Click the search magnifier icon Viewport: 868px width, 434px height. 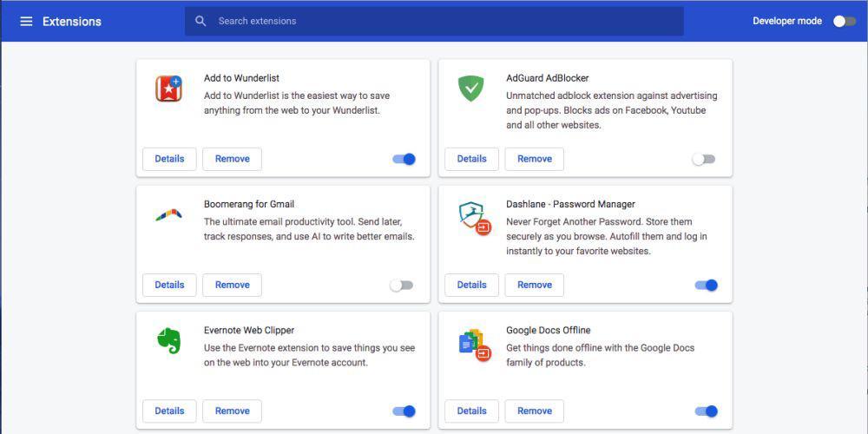coord(201,21)
